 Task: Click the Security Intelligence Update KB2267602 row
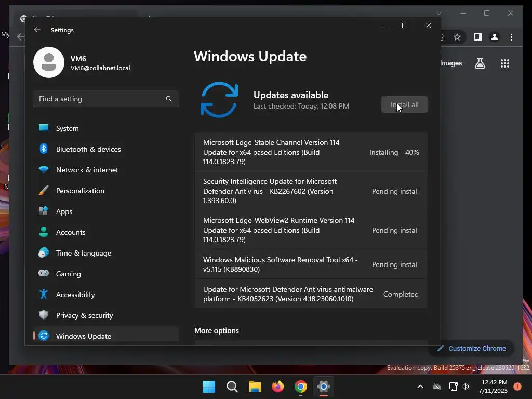(x=311, y=191)
